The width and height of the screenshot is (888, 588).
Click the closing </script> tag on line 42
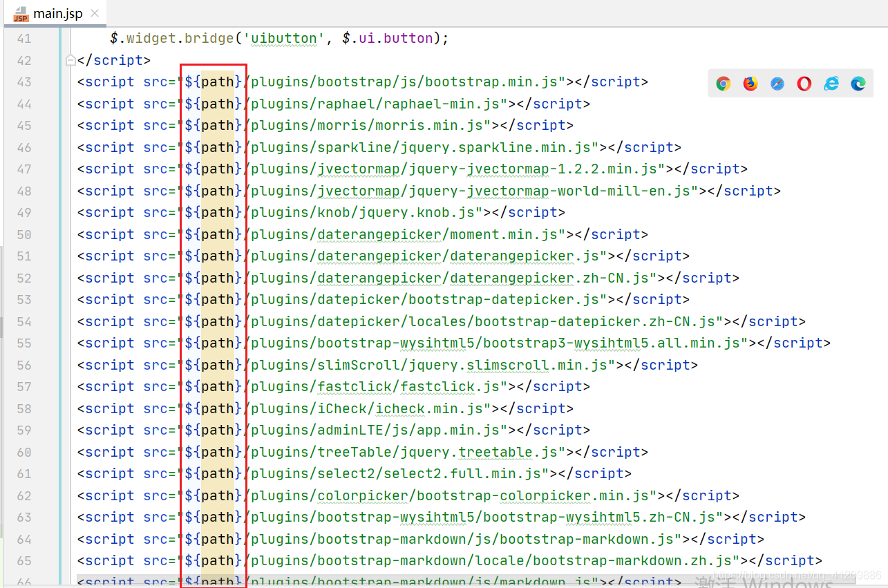[x=114, y=60]
